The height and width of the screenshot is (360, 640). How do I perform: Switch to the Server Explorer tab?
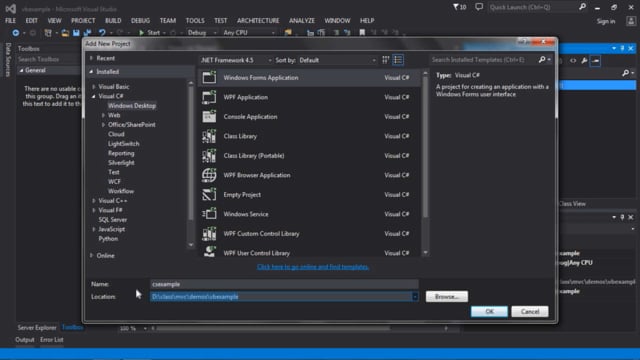click(37, 327)
